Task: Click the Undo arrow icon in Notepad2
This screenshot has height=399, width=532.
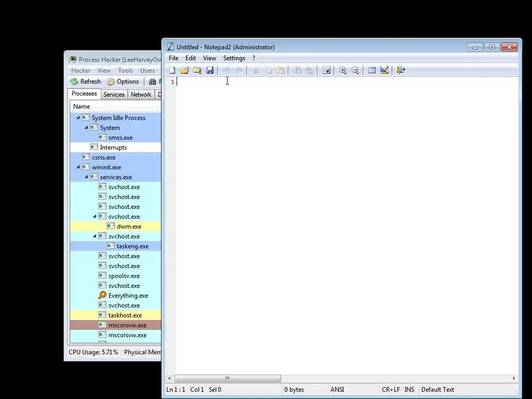Action: [x=227, y=70]
